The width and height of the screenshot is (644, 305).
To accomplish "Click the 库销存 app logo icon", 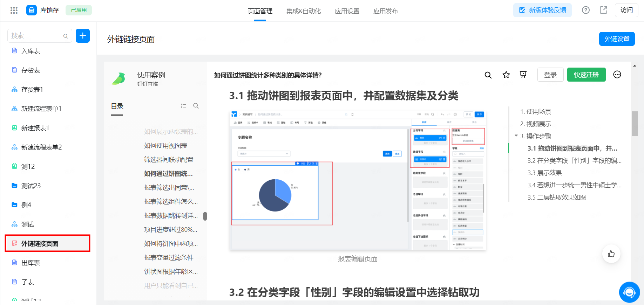I will (32, 10).
